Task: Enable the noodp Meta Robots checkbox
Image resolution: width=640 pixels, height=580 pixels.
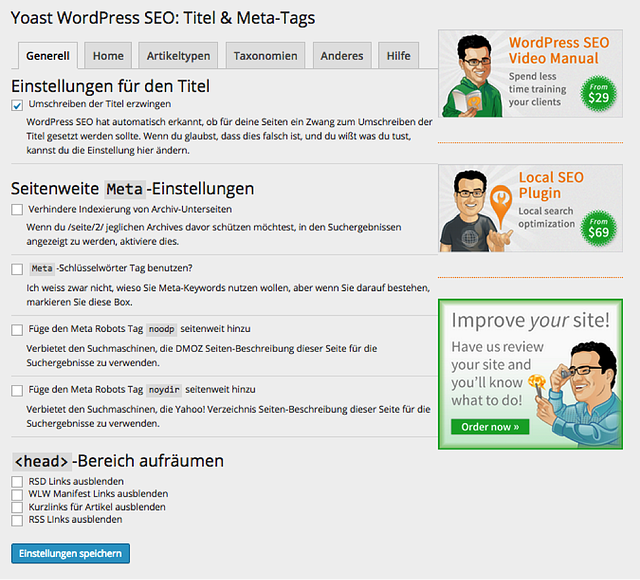Action: point(17,330)
